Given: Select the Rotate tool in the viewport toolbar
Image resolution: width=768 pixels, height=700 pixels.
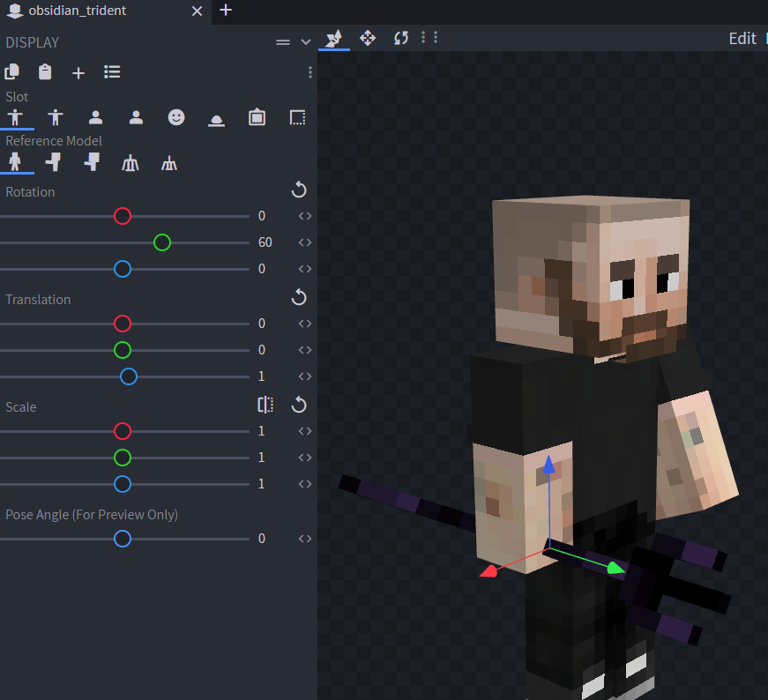Looking at the screenshot, I should coord(401,38).
